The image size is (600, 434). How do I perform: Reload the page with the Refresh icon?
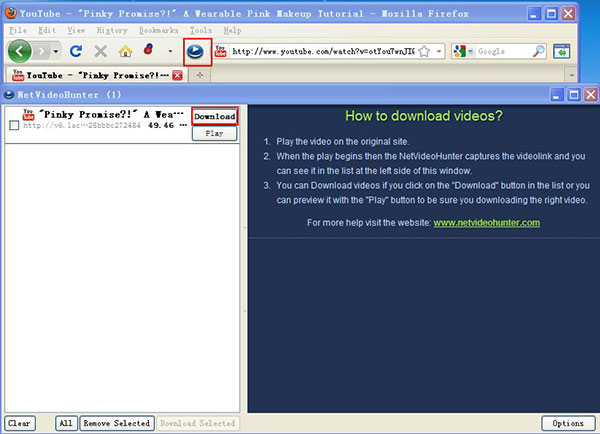pyautogui.click(x=76, y=51)
